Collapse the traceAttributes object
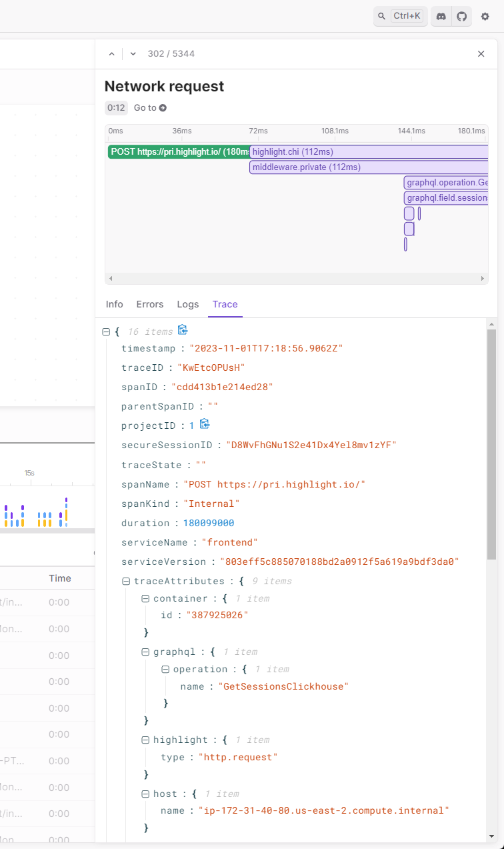Screen dimensions: 504x849 [x=126, y=580]
